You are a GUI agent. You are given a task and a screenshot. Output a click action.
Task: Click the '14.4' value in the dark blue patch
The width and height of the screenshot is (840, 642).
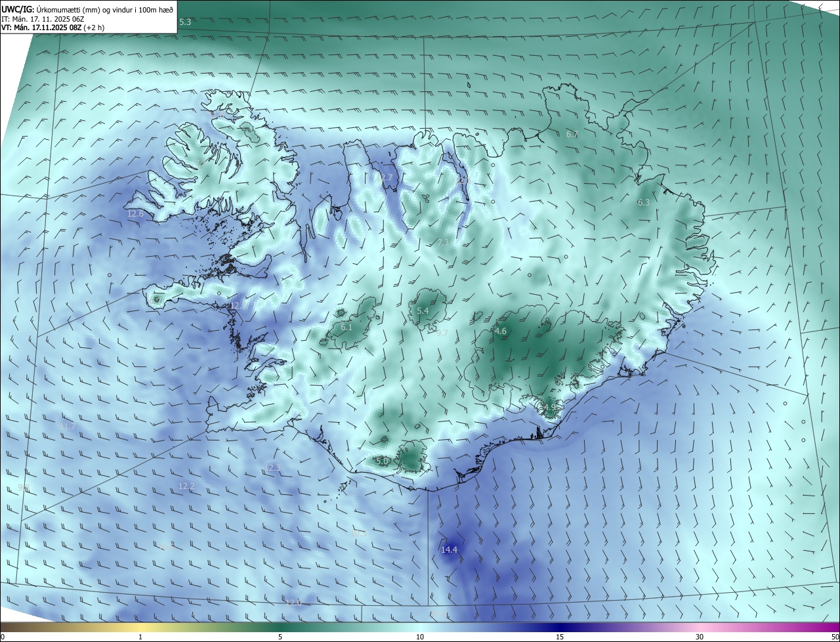tap(449, 550)
